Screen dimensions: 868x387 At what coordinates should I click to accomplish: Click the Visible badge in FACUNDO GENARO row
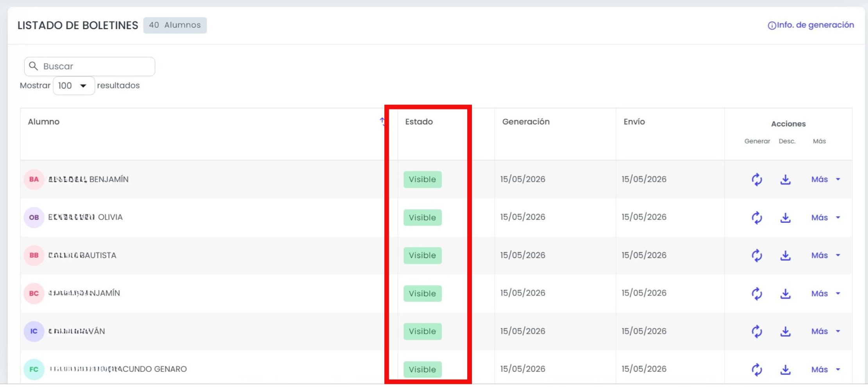pos(422,369)
